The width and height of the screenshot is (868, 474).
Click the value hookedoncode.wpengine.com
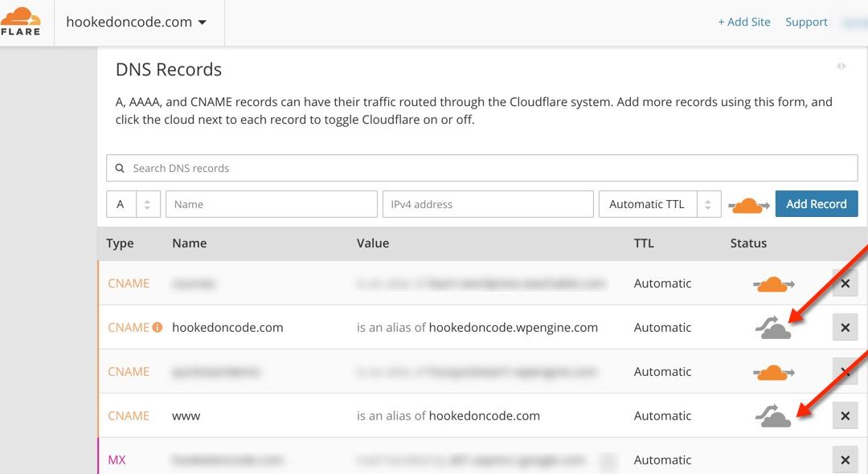click(513, 328)
